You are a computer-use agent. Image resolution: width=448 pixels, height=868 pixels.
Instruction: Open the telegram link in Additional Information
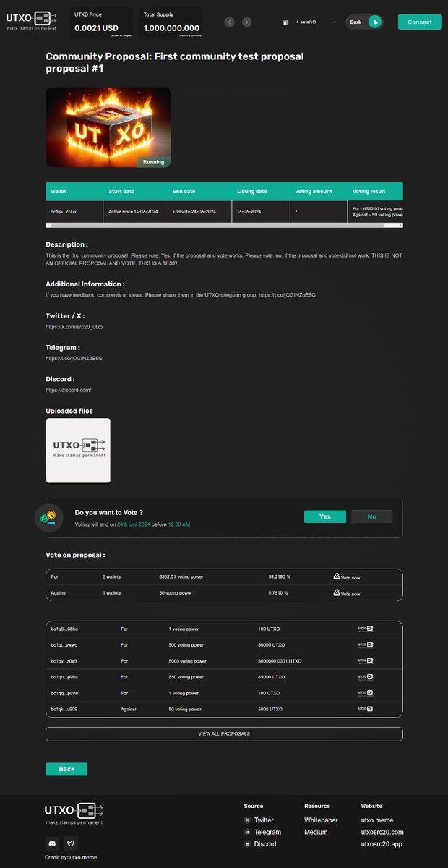point(287,295)
